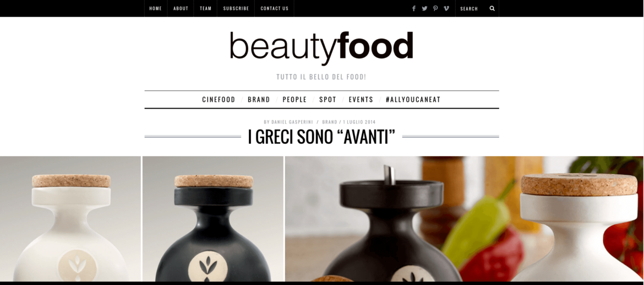This screenshot has width=644, height=285.
Task: Open the Twitter social icon
Action: pyautogui.click(x=424, y=8)
